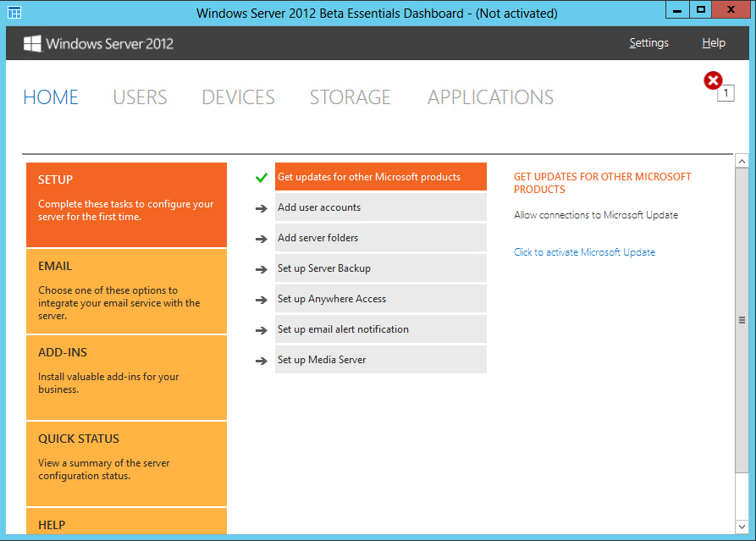
Task: Open the ADD-INS category tile
Action: [126, 378]
